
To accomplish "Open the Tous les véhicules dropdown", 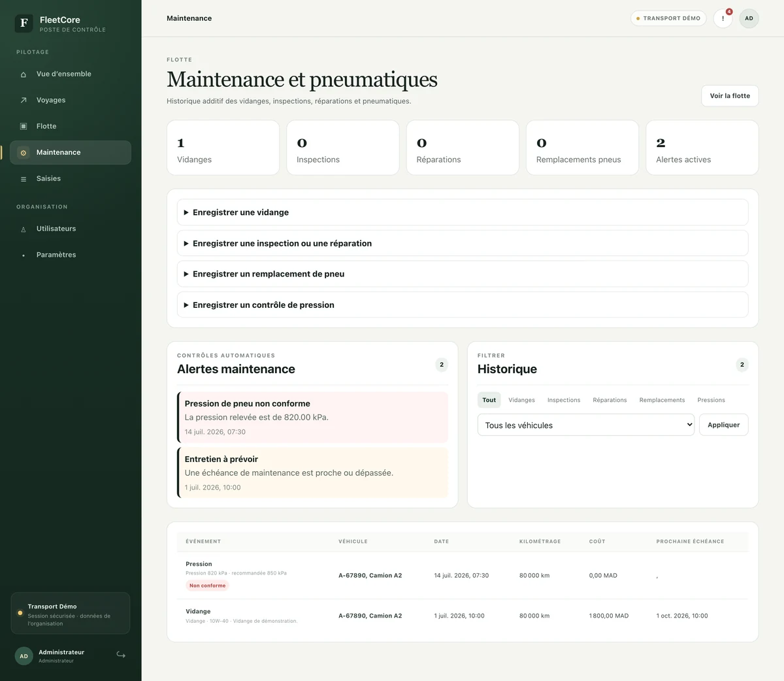I will point(586,425).
